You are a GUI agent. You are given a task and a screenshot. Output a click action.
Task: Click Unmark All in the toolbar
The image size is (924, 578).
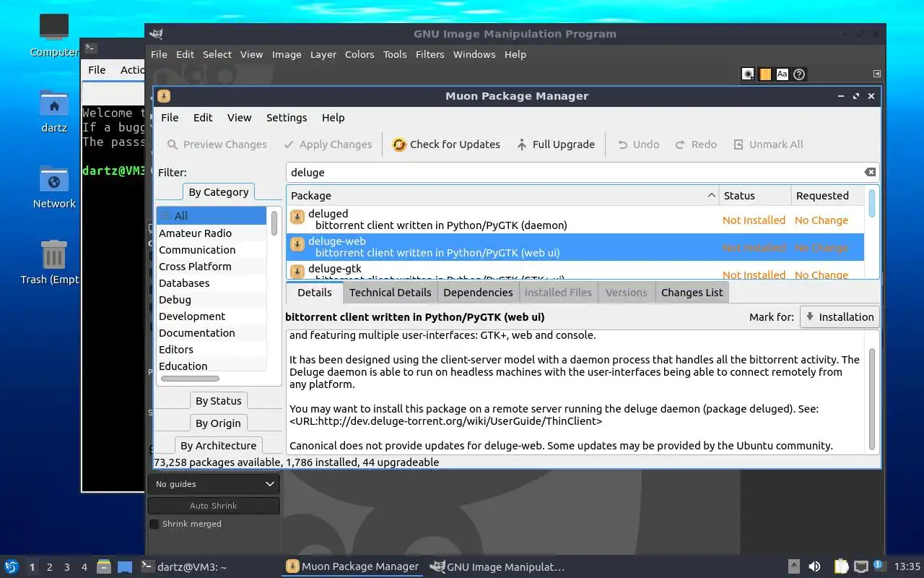tap(768, 144)
